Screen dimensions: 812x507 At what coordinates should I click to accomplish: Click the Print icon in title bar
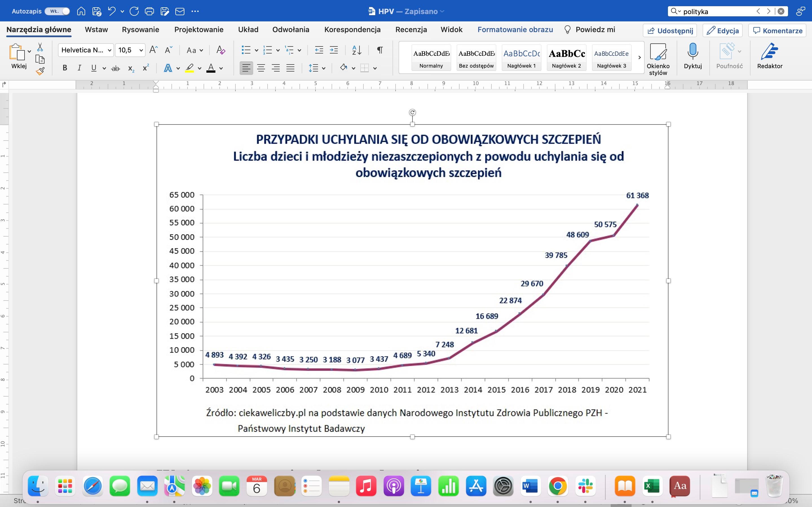(149, 11)
